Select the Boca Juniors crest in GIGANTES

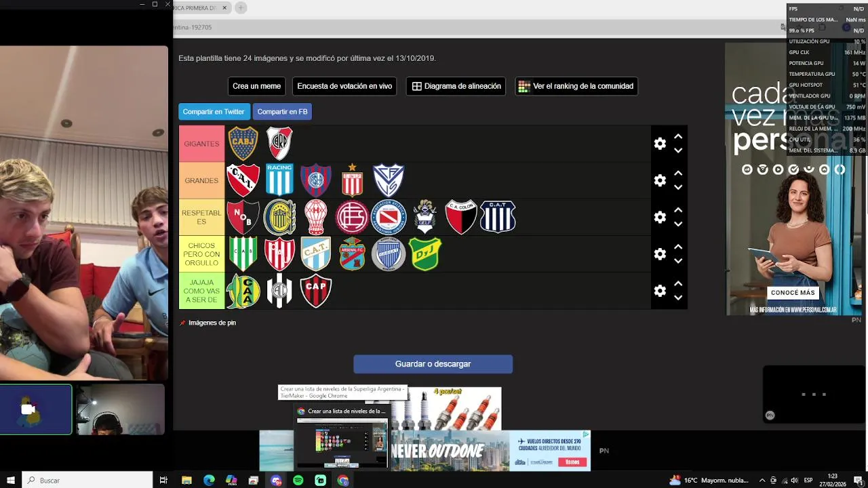click(x=243, y=144)
